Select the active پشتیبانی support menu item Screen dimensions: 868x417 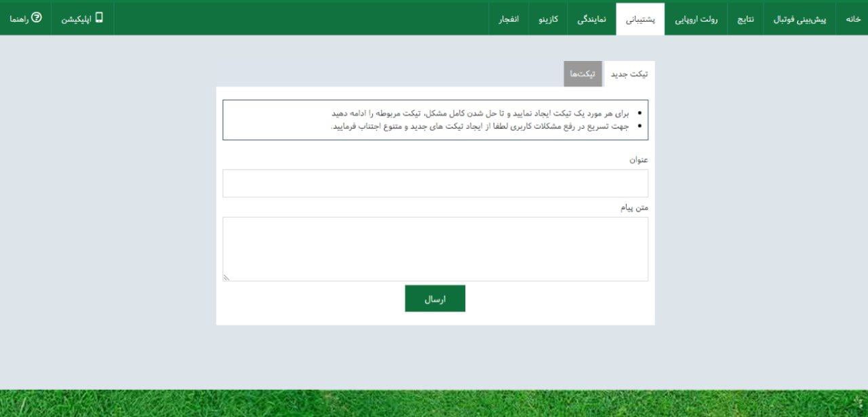point(640,19)
